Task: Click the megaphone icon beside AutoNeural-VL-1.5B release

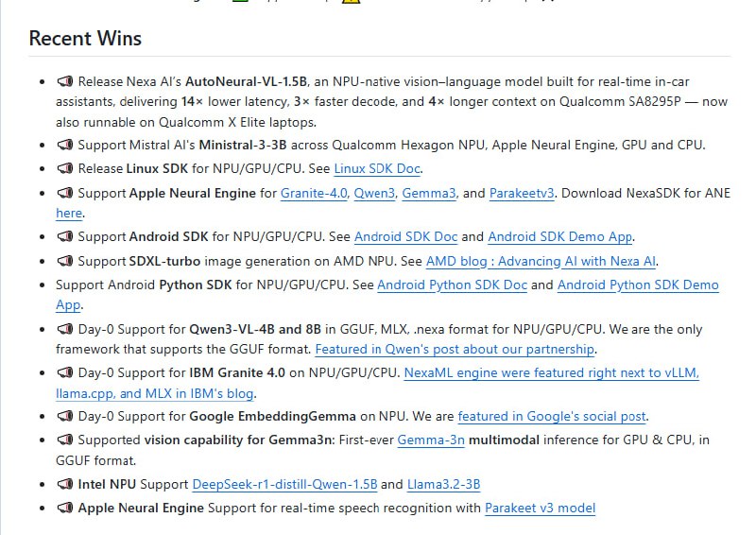Action: (x=65, y=81)
